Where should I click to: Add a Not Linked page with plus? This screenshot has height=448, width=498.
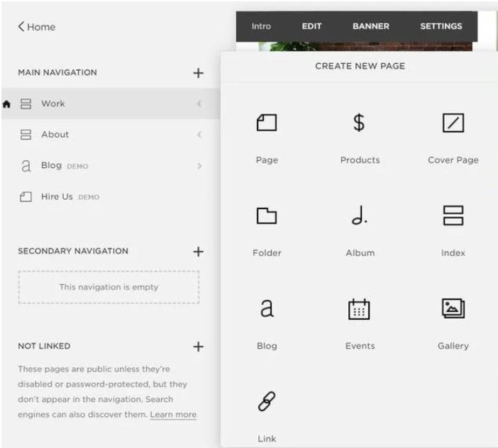198,347
